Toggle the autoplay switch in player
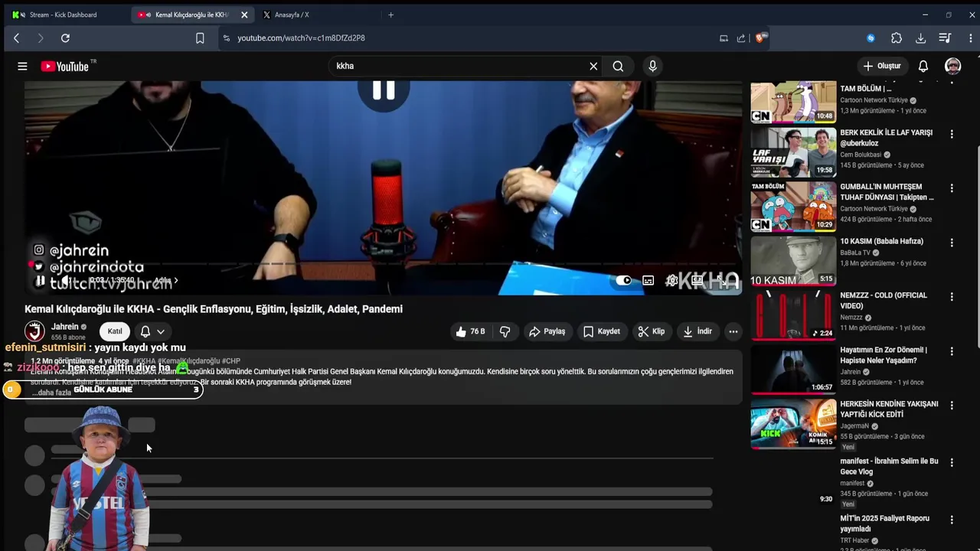 [x=624, y=281]
